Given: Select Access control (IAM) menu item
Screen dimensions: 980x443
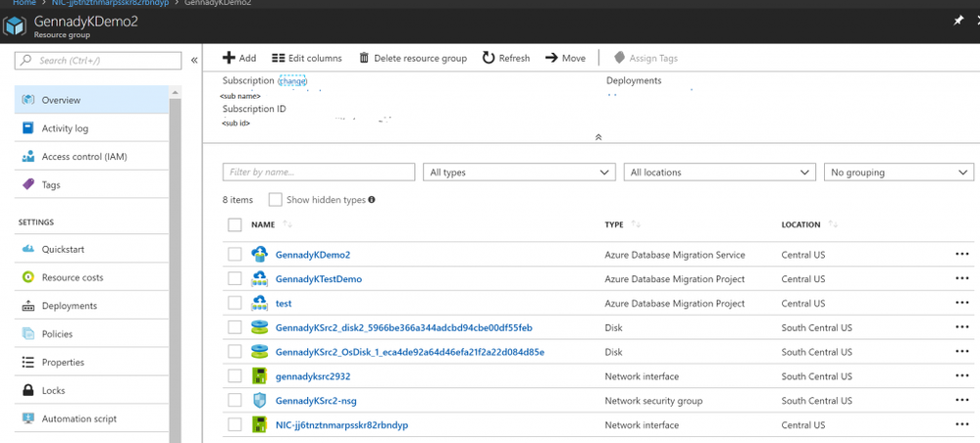Looking at the screenshot, I should pos(83,157).
